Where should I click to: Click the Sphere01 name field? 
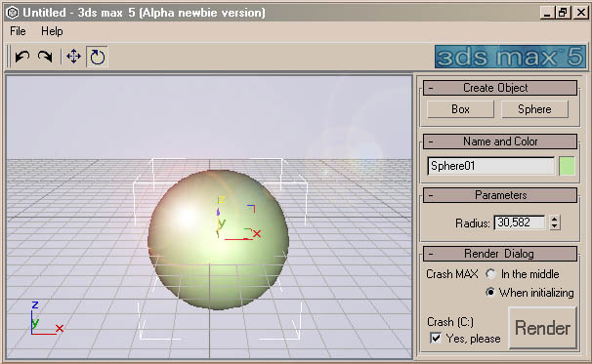coord(490,166)
